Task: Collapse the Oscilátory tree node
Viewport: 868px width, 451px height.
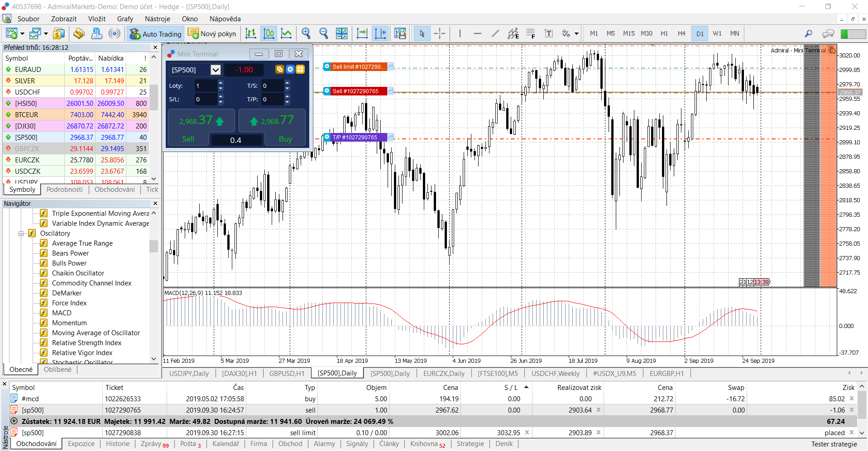Action: 21,233
